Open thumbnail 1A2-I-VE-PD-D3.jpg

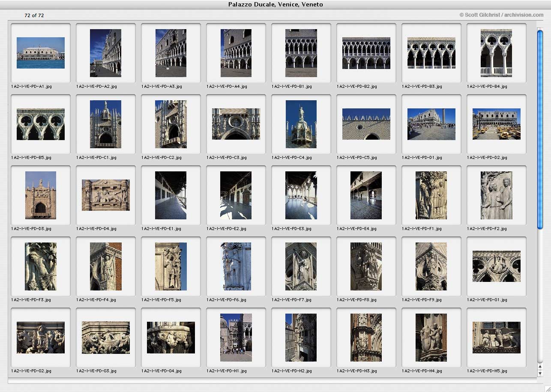coord(41,195)
